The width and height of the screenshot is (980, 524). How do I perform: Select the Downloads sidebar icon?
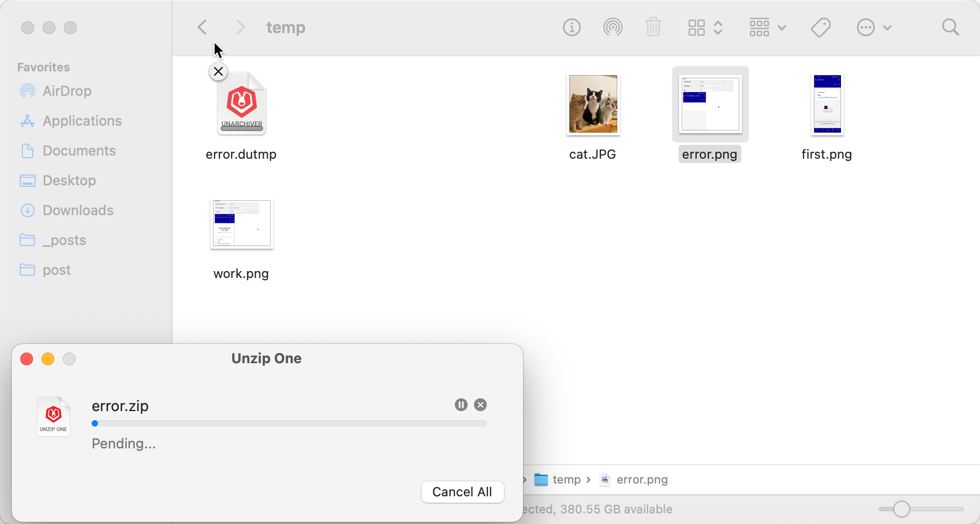tap(27, 210)
